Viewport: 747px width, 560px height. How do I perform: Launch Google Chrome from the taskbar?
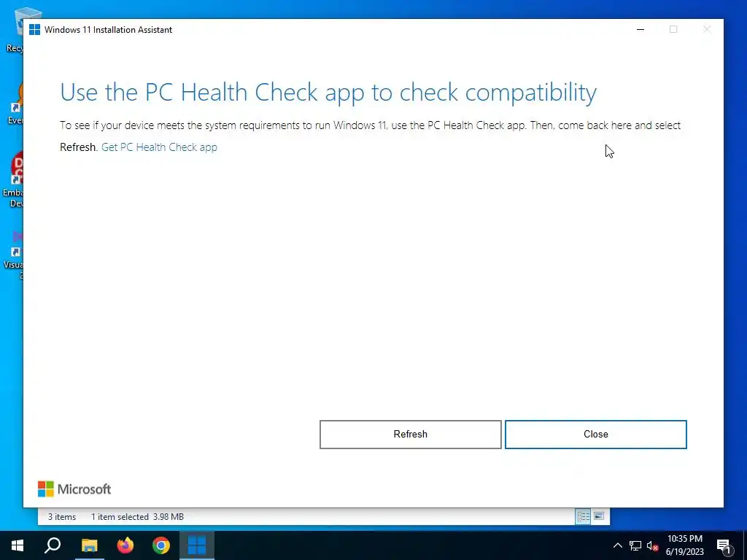[161, 545]
